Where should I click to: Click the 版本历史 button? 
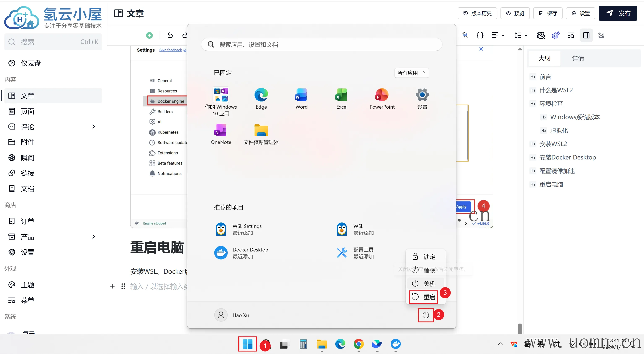pyautogui.click(x=477, y=13)
